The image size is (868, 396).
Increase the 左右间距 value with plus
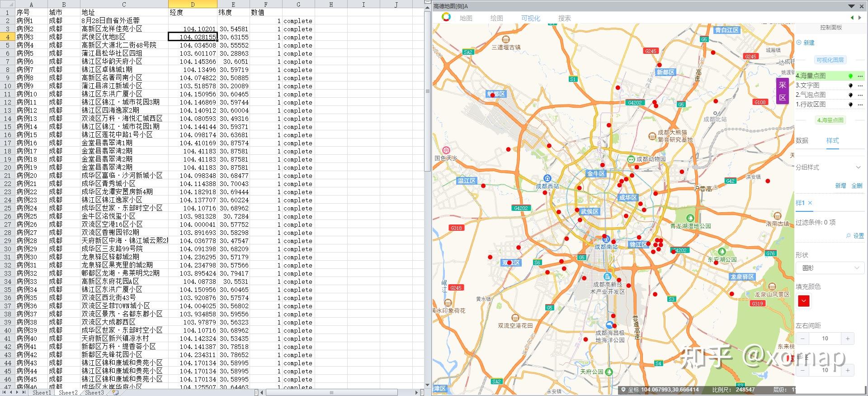click(848, 339)
